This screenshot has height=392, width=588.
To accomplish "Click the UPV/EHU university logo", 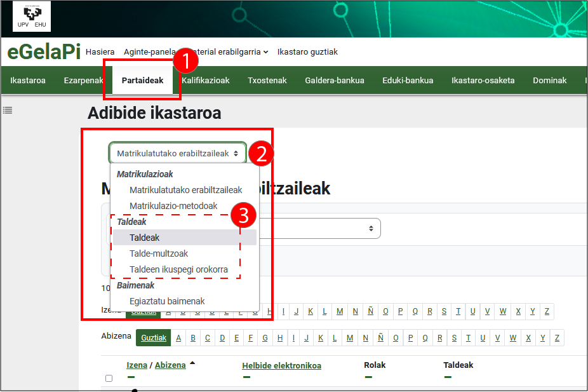I will pyautogui.click(x=32, y=17).
